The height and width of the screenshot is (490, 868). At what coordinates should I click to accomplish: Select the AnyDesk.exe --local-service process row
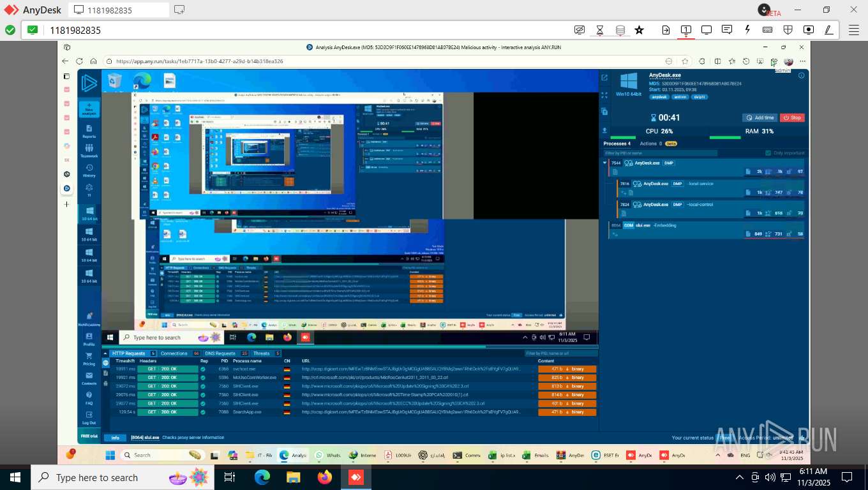(x=711, y=188)
